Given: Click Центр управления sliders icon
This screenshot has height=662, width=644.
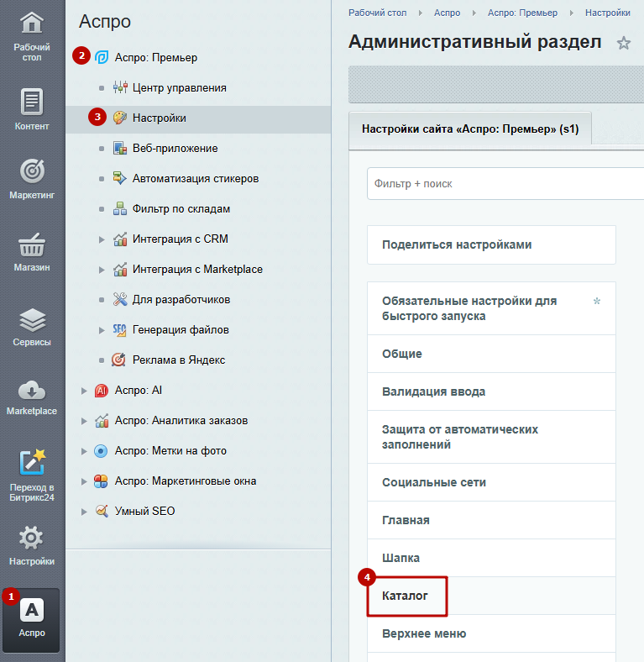Looking at the screenshot, I should point(120,87).
